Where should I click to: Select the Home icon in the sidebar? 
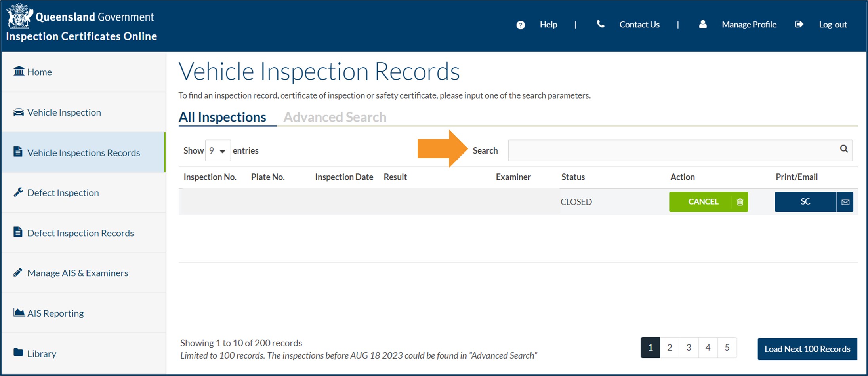tap(19, 72)
